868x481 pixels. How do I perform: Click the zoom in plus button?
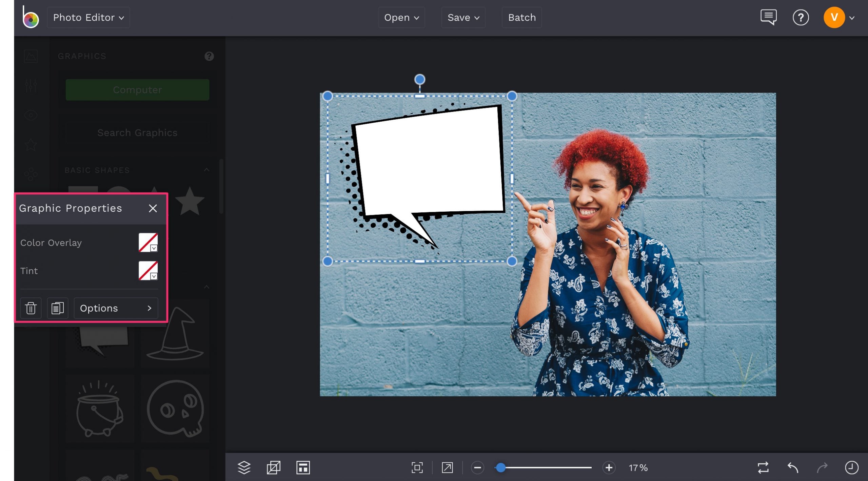coord(609,468)
